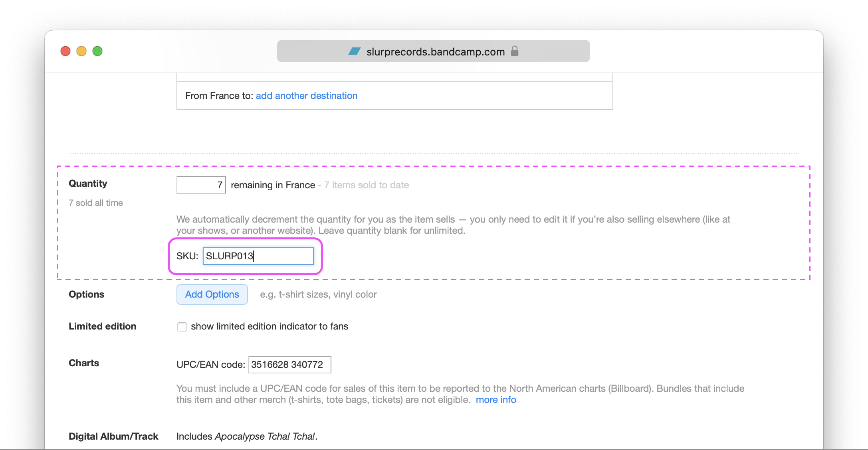Click the Charts section heading

point(84,363)
